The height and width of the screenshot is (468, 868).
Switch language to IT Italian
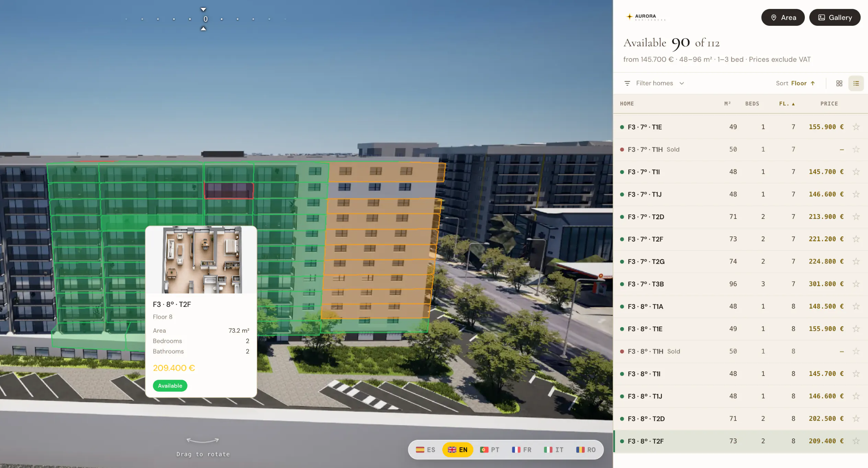(x=553, y=450)
